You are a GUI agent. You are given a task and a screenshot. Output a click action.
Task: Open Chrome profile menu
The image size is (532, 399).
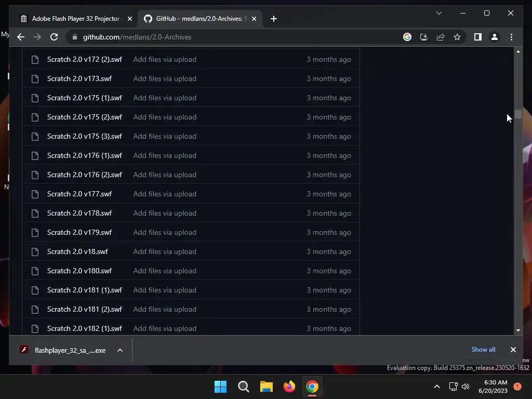[x=495, y=37]
